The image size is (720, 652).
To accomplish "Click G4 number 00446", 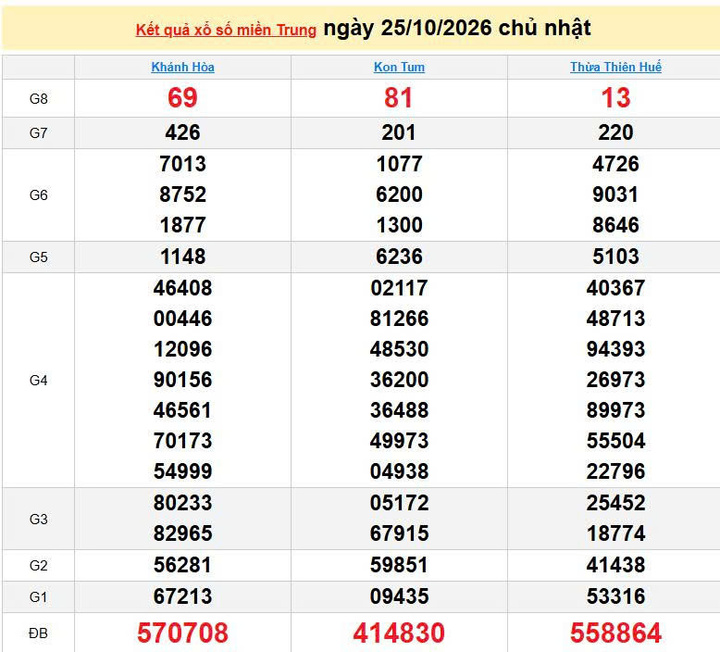I will point(183,319).
